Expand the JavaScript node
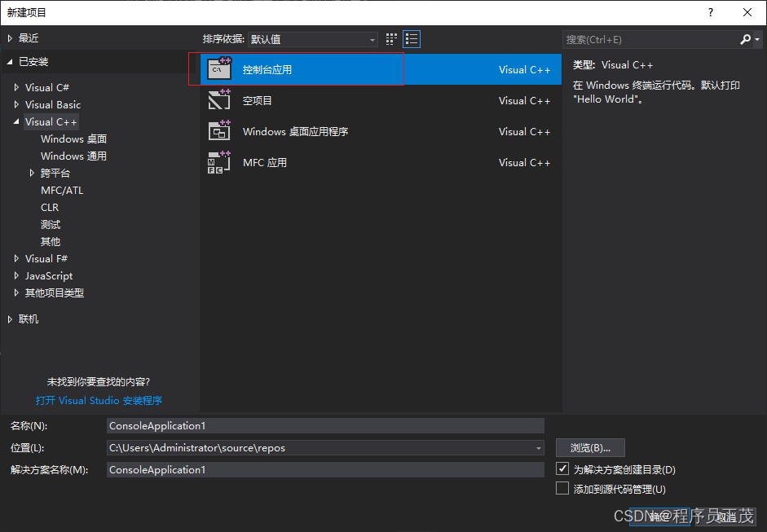767x532 pixels. (x=16, y=276)
